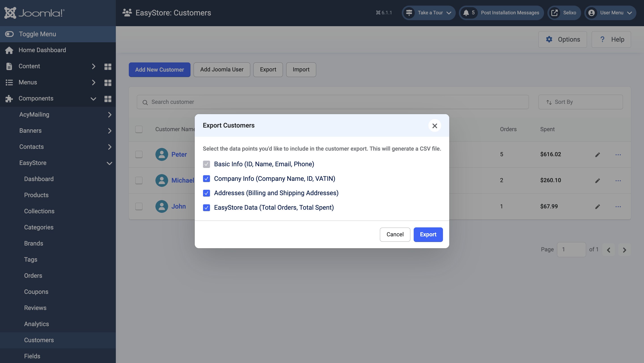
Task: Go to Orders in sidebar
Action: pos(33,276)
